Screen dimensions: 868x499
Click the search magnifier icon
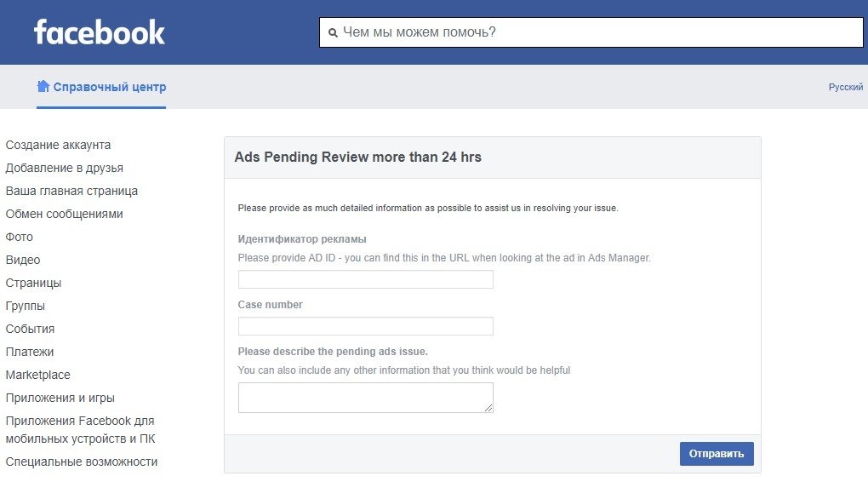point(333,33)
